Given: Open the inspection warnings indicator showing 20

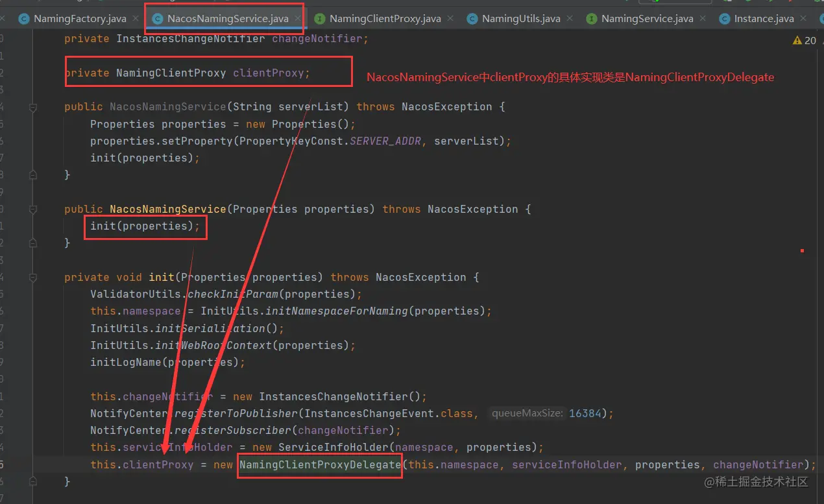Looking at the screenshot, I should point(805,40).
